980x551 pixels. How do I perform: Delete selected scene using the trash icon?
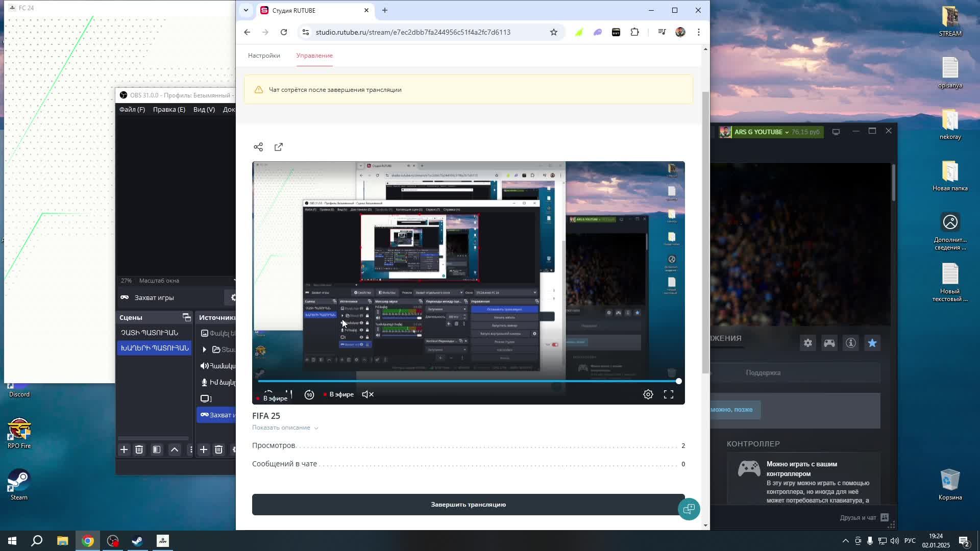[139, 450]
